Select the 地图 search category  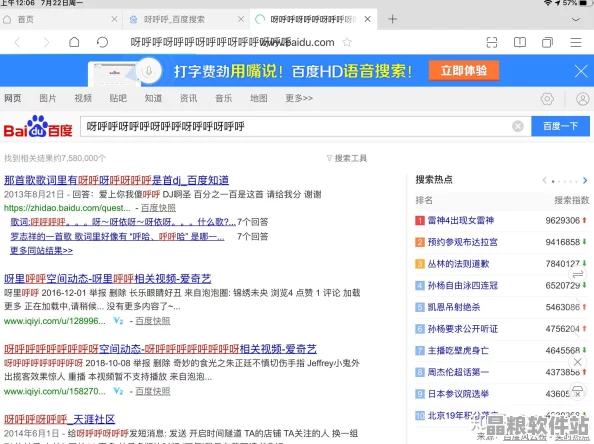[x=259, y=98]
